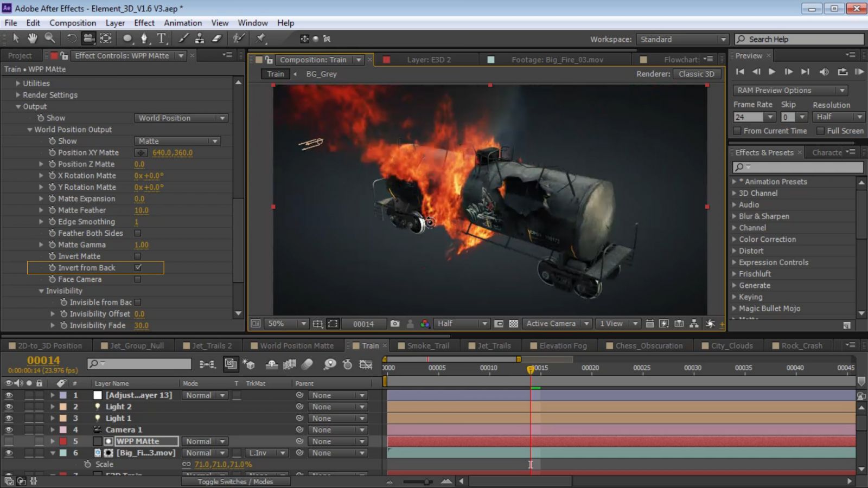This screenshot has height=488, width=868.
Task: Click the Matte Feather value 10.0
Action: (x=141, y=210)
